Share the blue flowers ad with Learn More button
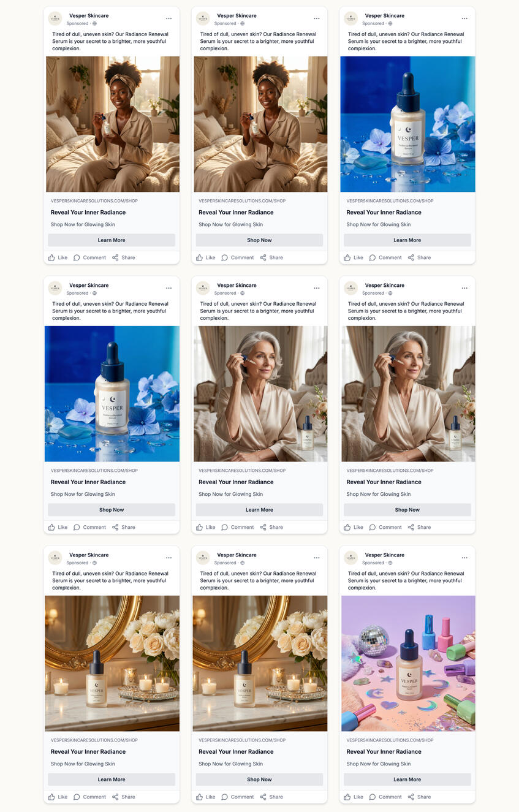The image size is (519, 812). click(419, 257)
